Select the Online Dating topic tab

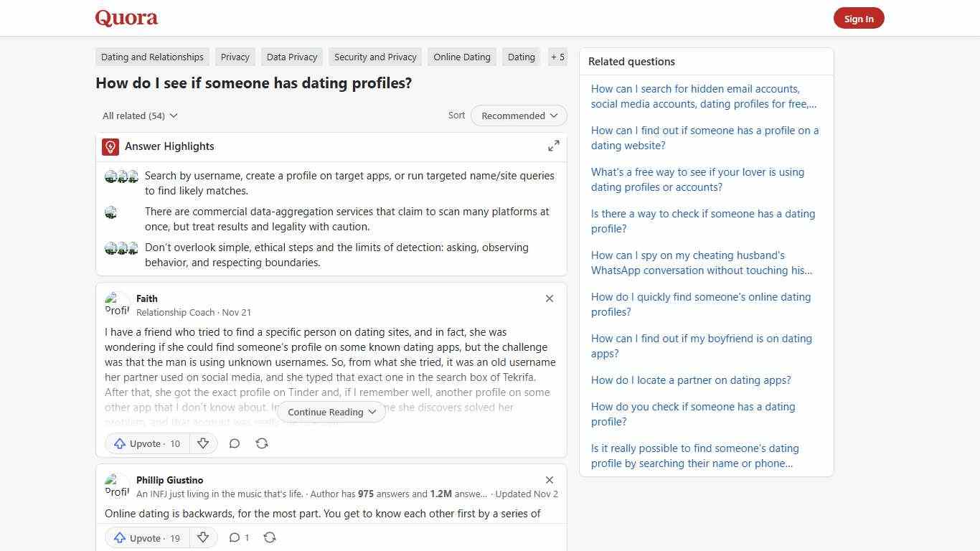(461, 57)
